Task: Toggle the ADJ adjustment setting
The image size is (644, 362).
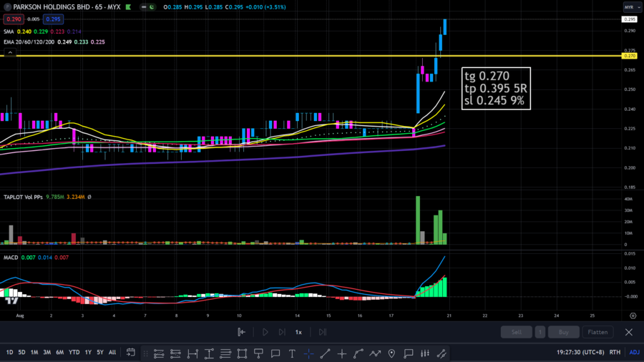Action: click(634, 353)
